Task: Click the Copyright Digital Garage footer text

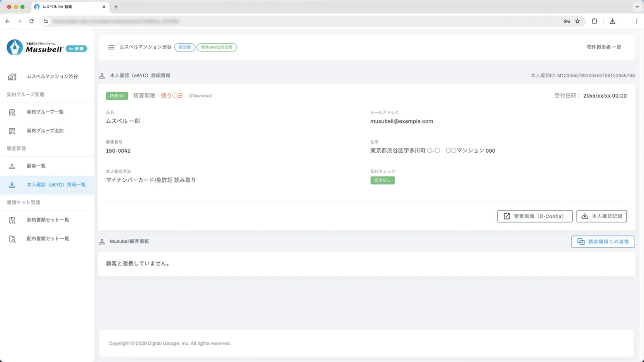Action: pos(170,343)
